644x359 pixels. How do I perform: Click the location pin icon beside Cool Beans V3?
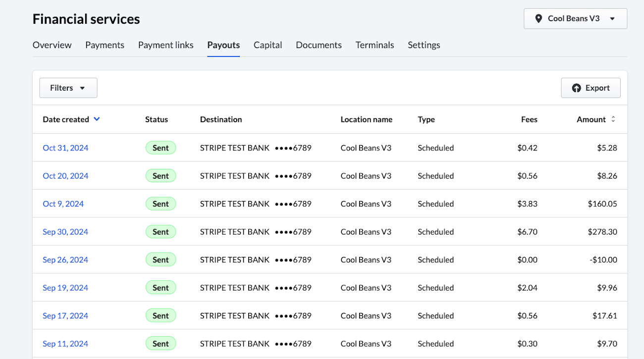pyautogui.click(x=539, y=18)
